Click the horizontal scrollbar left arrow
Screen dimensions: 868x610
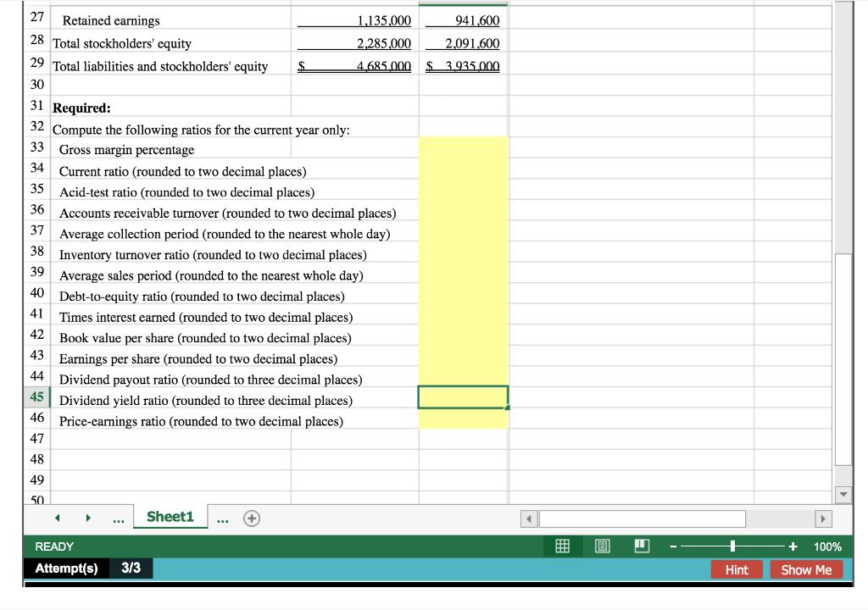click(529, 518)
